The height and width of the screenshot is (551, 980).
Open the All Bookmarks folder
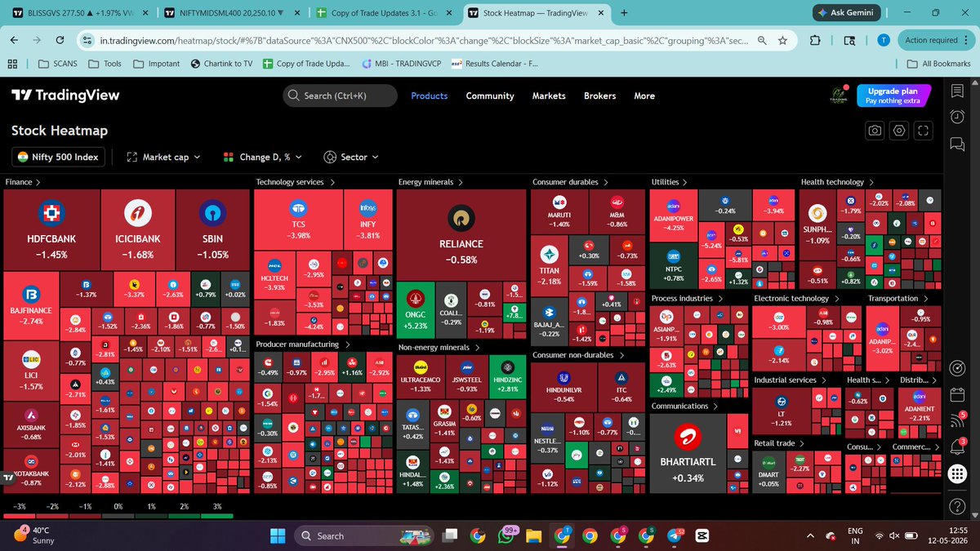tap(938, 64)
